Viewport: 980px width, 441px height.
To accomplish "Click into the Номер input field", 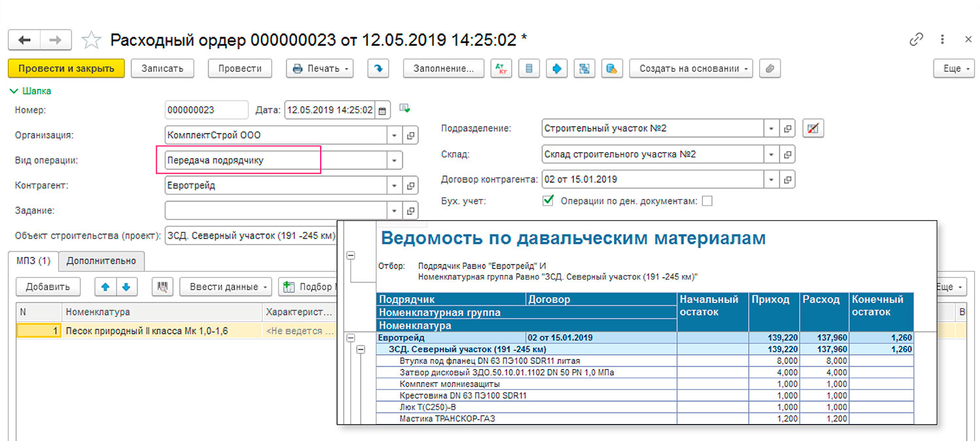I will (x=206, y=110).
